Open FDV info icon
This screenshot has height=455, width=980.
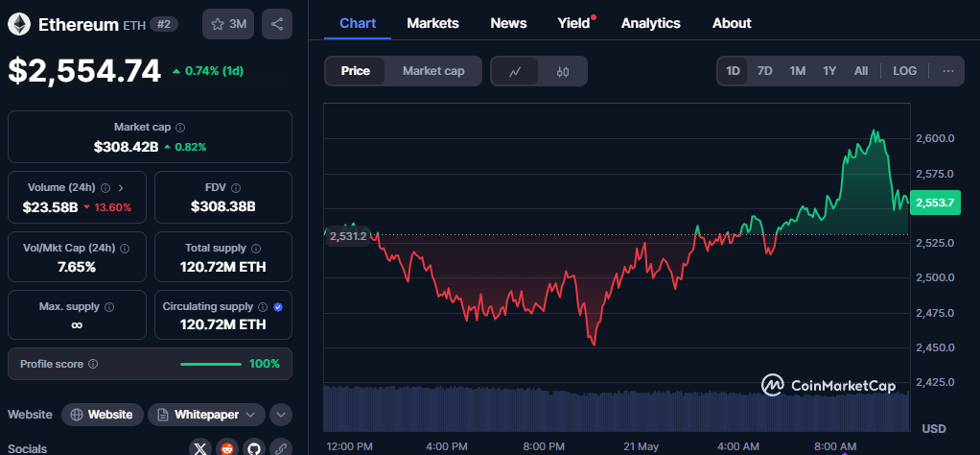click(x=236, y=188)
